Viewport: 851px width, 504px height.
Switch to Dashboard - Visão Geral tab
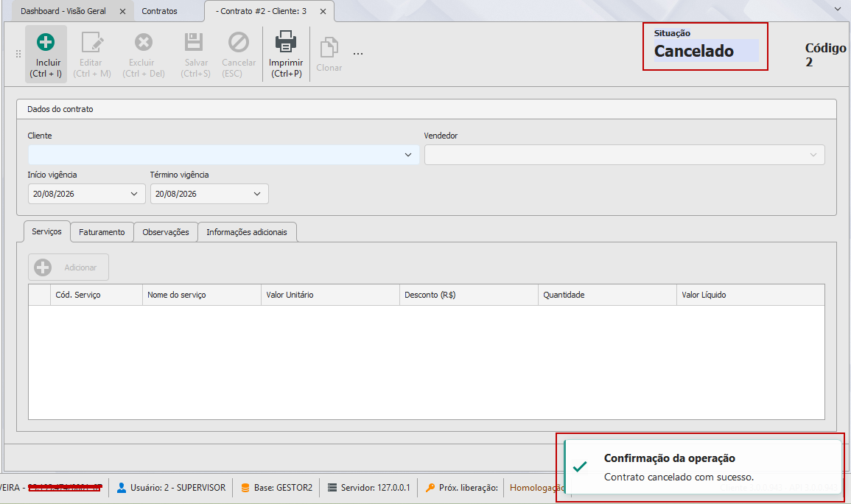coord(63,11)
